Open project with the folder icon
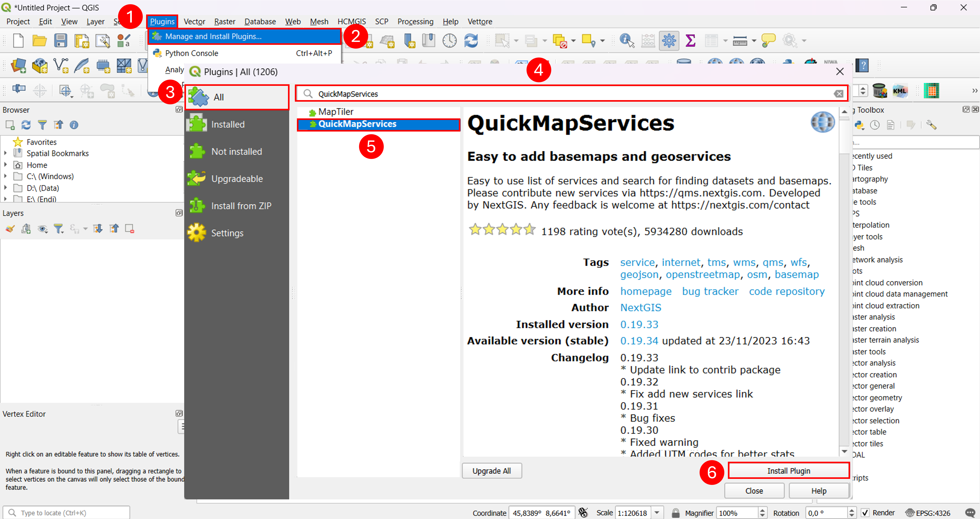 (x=39, y=40)
